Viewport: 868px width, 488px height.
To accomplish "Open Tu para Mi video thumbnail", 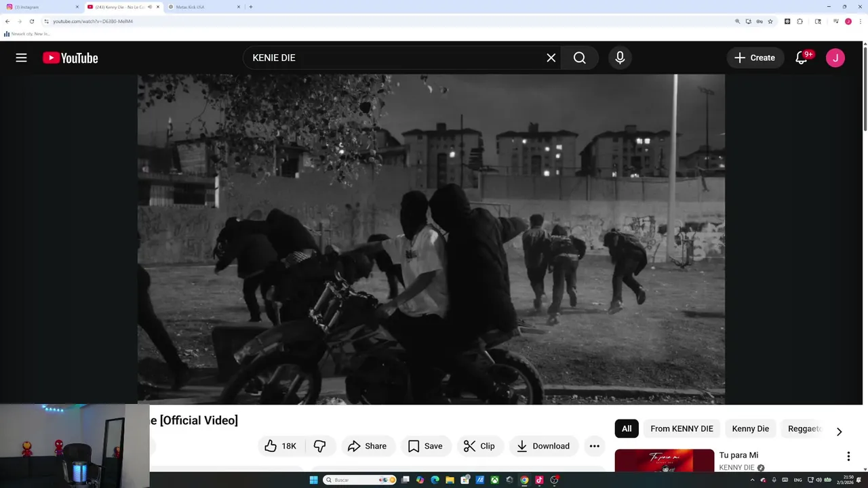I will [665, 461].
